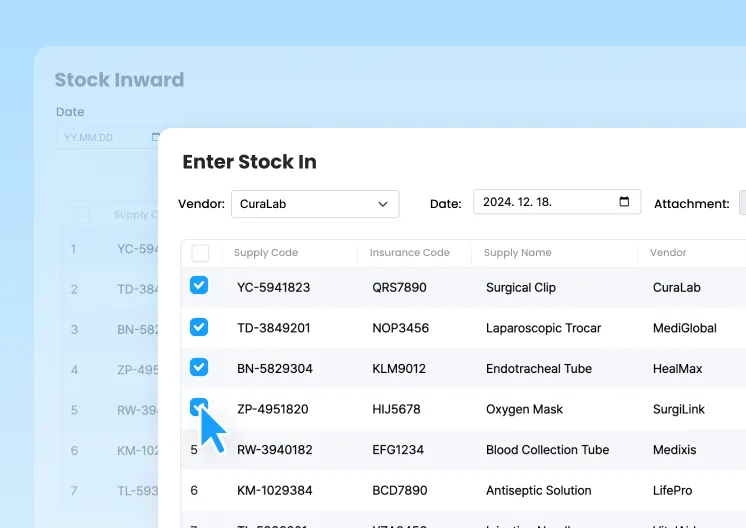Click calendar icon in background Date field
746x528 pixels.
[155, 137]
